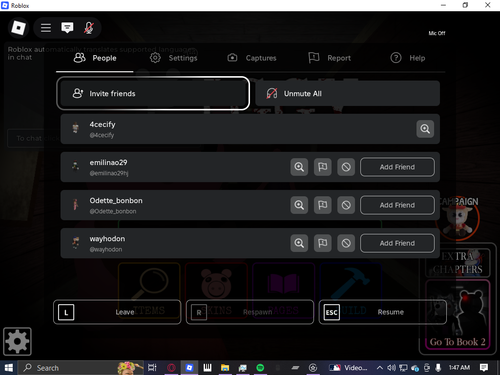Inspect 4cecify's avatar with magnifier

tap(425, 129)
